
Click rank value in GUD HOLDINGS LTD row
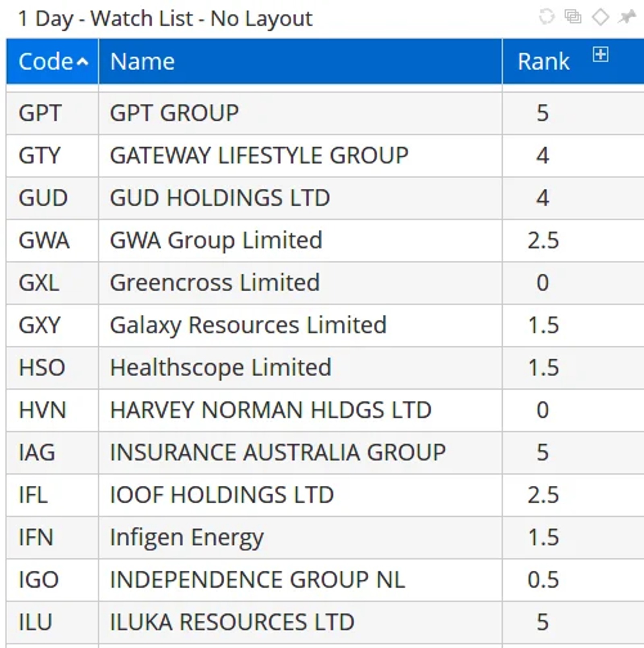[x=543, y=198]
